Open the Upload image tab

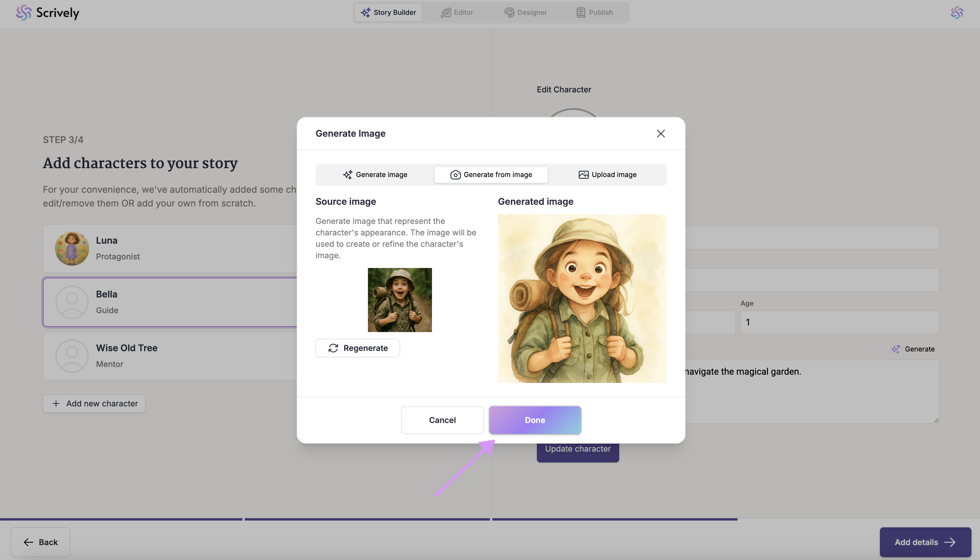click(x=607, y=175)
